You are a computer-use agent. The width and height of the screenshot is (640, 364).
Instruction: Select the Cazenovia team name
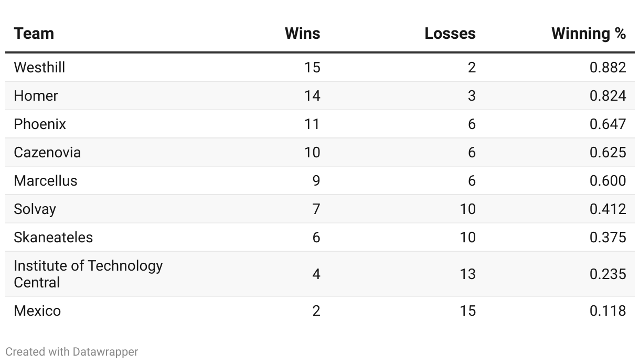(x=48, y=152)
